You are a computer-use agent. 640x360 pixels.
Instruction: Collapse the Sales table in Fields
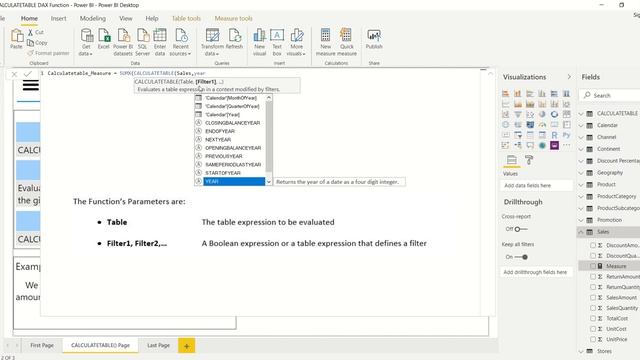coord(581,232)
